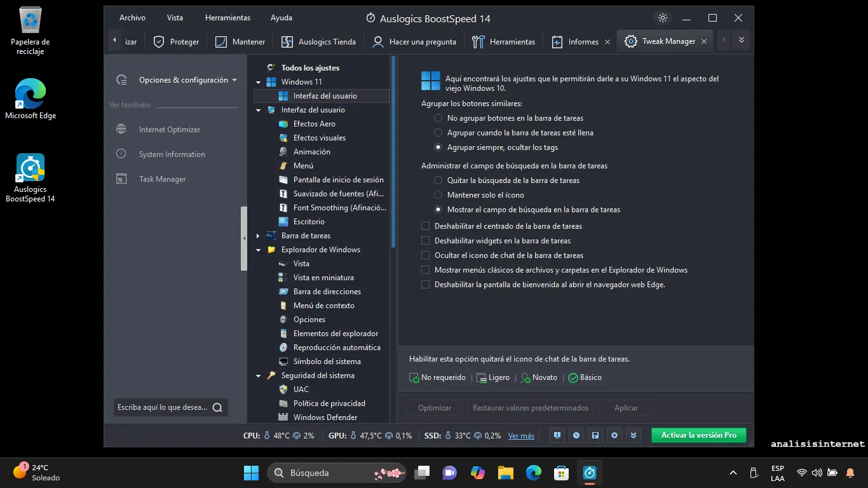Check Deshabilitar widgets en la barra
The height and width of the screenshot is (488, 868).
pos(426,241)
